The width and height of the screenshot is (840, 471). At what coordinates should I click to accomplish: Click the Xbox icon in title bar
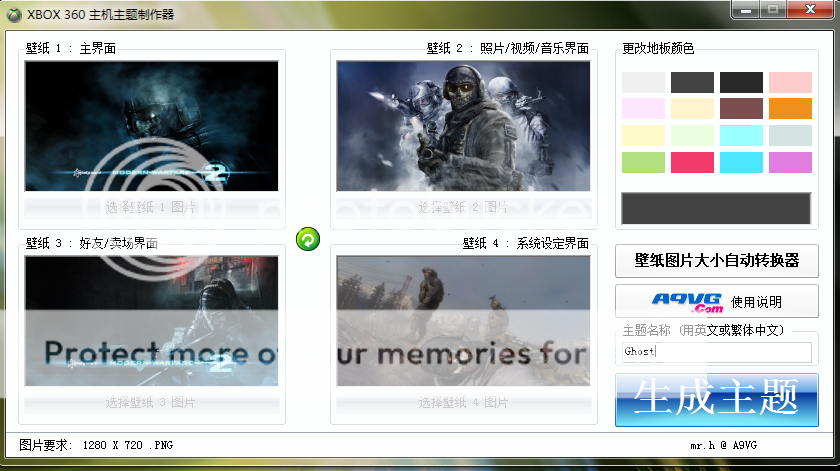point(14,14)
